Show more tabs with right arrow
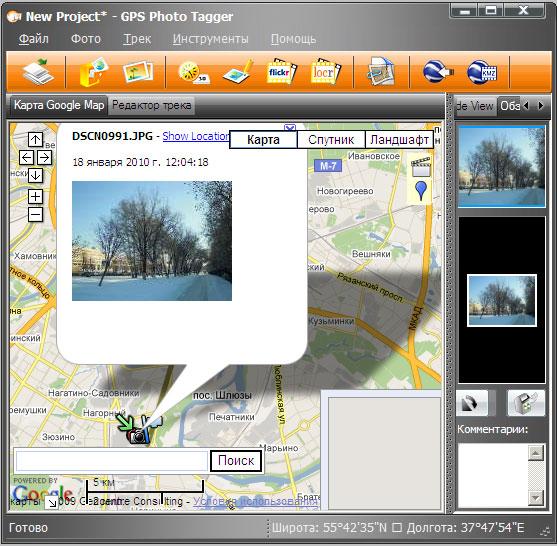 pos(541,106)
